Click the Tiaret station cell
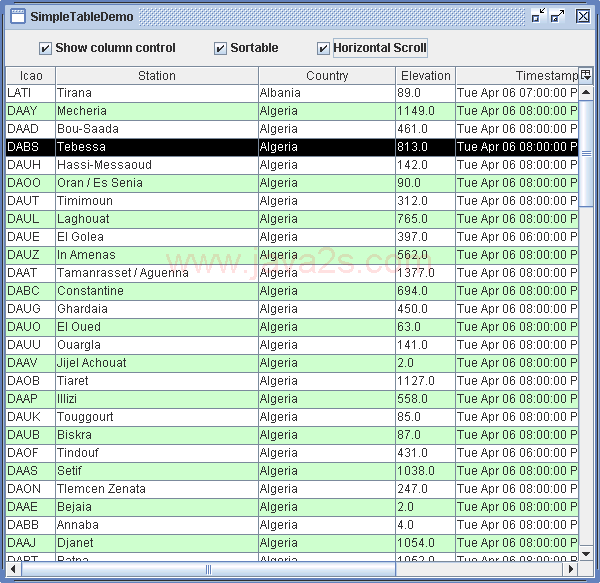 (x=157, y=381)
